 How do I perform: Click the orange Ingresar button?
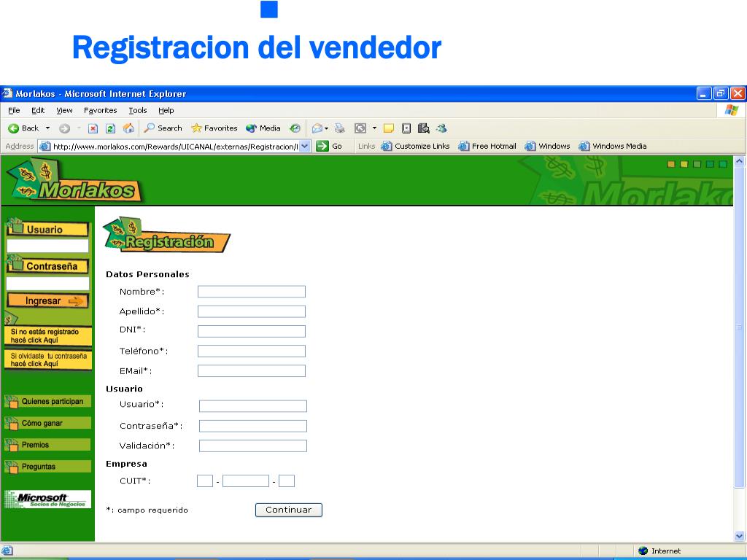coord(47,301)
